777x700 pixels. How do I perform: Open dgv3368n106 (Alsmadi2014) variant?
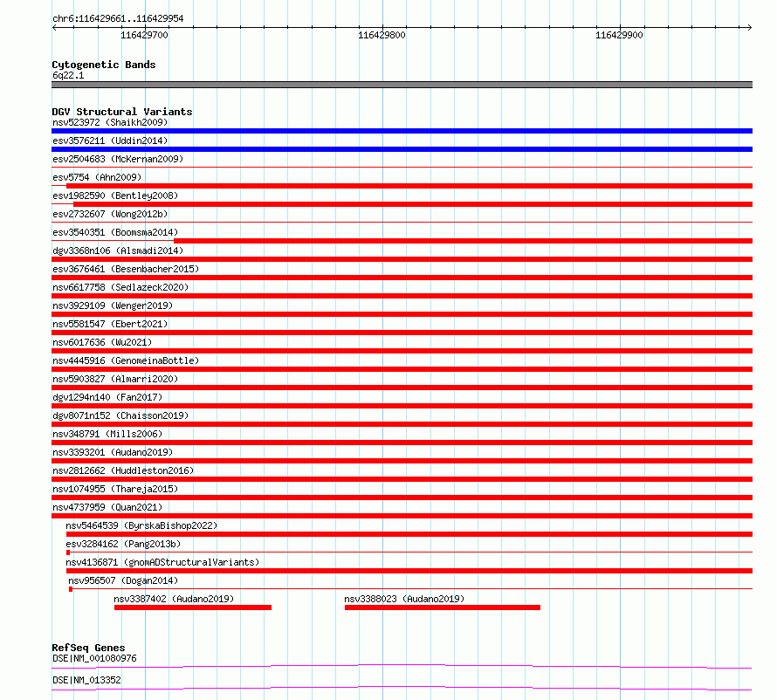118,250
